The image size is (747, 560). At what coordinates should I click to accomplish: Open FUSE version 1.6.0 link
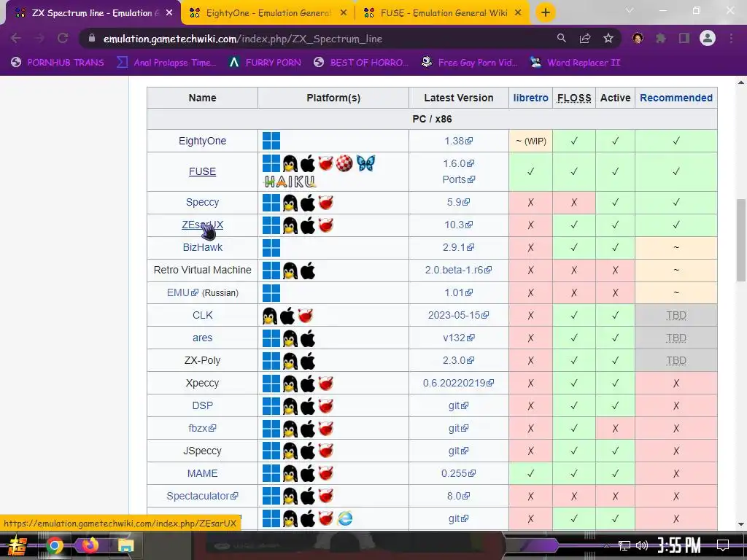pyautogui.click(x=458, y=163)
